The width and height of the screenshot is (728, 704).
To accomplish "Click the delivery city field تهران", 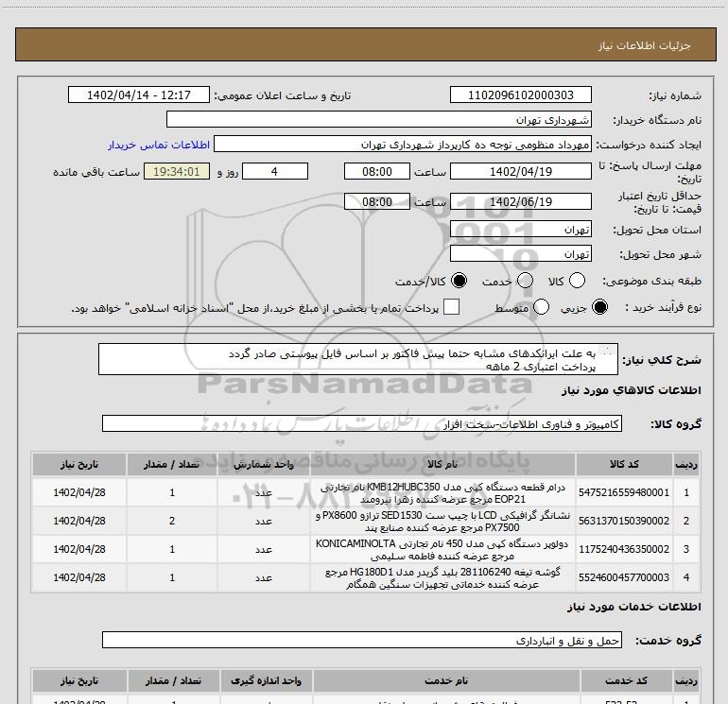I will click(x=520, y=254).
